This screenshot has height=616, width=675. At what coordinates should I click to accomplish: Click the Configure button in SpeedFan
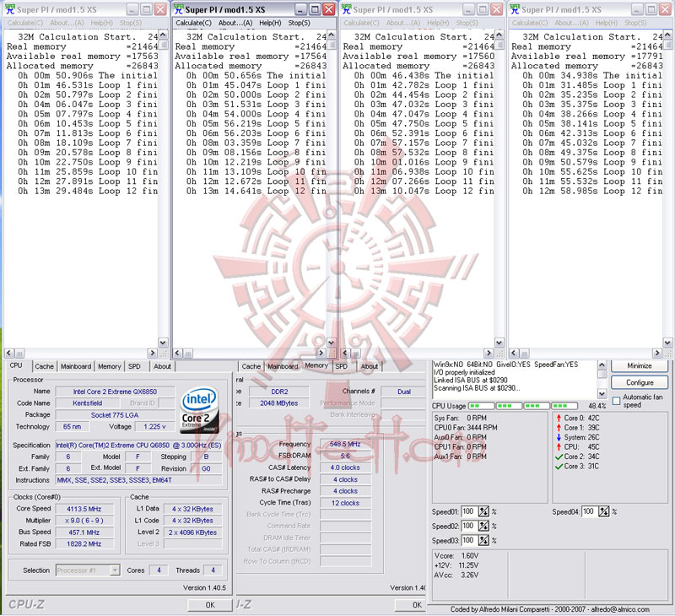640,382
